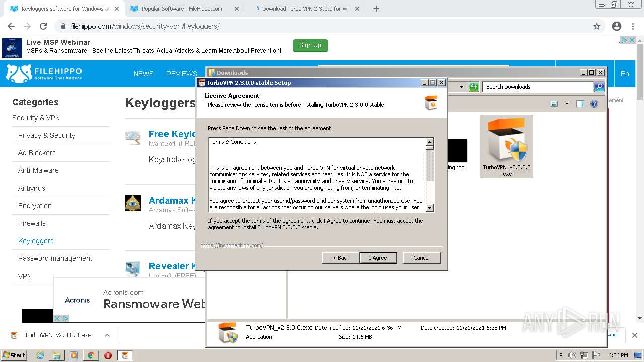Click the Revealer Keylogger app icon
This screenshot has width=644, height=362.
[133, 268]
